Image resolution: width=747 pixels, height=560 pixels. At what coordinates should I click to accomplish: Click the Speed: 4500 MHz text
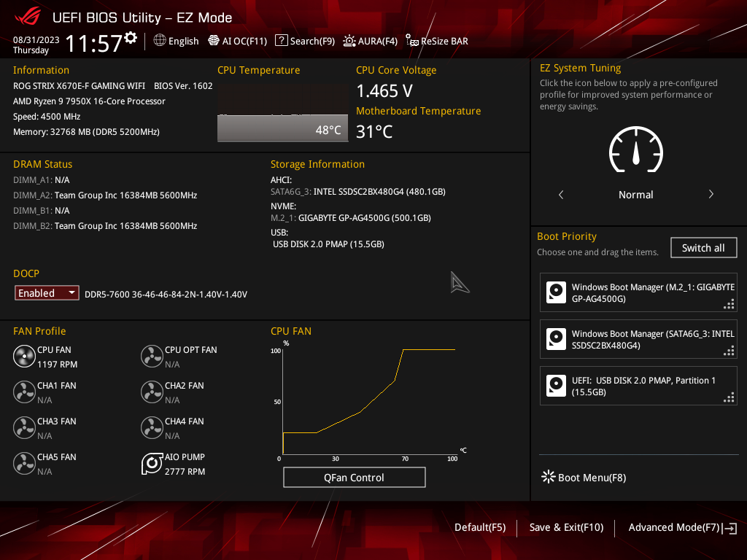point(47,116)
